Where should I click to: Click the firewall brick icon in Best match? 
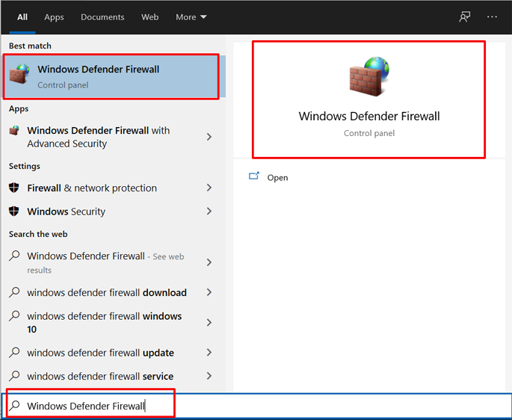click(19, 74)
